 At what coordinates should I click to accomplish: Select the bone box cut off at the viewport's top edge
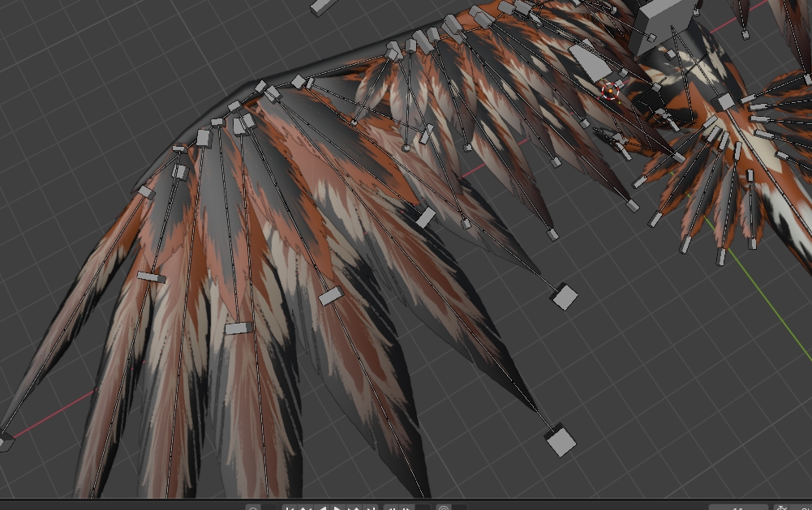pyautogui.click(x=324, y=6)
